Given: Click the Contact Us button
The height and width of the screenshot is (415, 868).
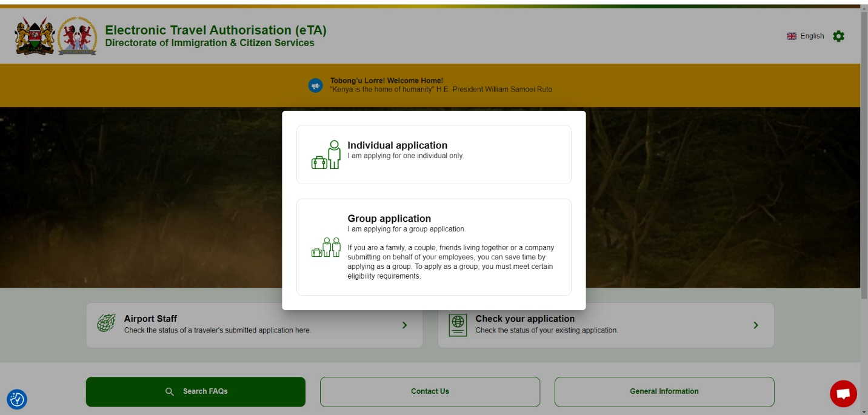Looking at the screenshot, I should point(430,391).
